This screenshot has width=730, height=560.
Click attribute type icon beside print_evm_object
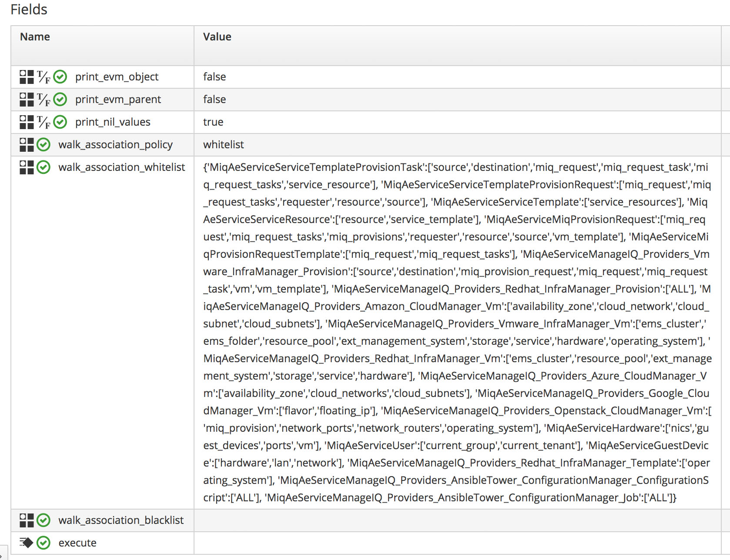[27, 77]
